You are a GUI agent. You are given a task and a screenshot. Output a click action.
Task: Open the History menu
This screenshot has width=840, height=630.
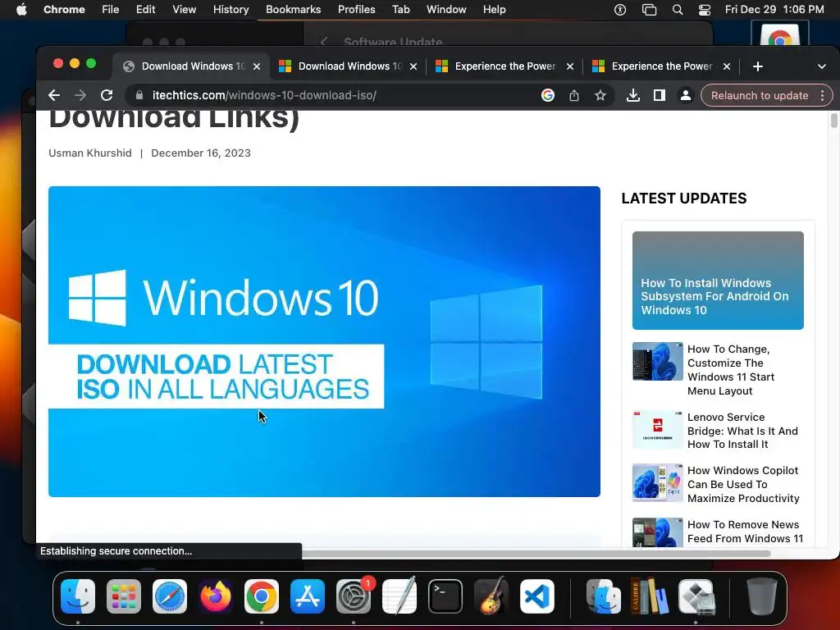click(x=231, y=10)
